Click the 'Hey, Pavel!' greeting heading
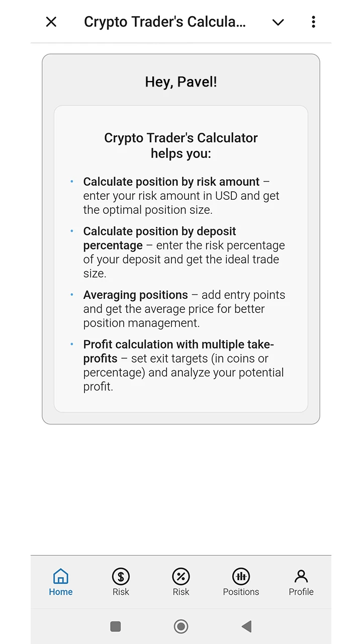The height and width of the screenshot is (644, 362). 181,82
